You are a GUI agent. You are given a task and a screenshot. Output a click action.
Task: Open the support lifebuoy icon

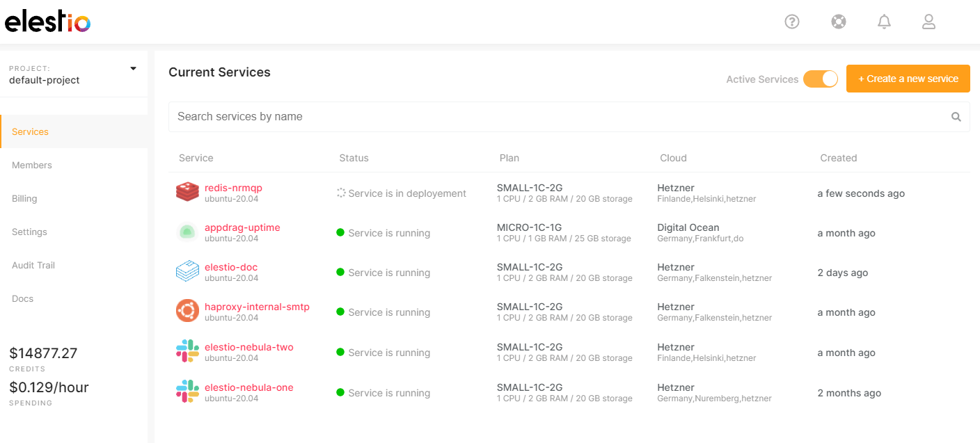coord(838,22)
